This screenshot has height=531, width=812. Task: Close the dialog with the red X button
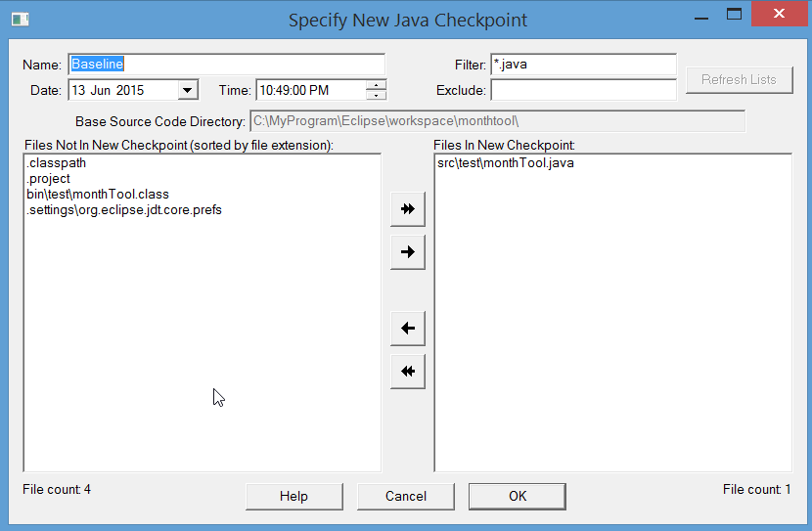click(779, 14)
